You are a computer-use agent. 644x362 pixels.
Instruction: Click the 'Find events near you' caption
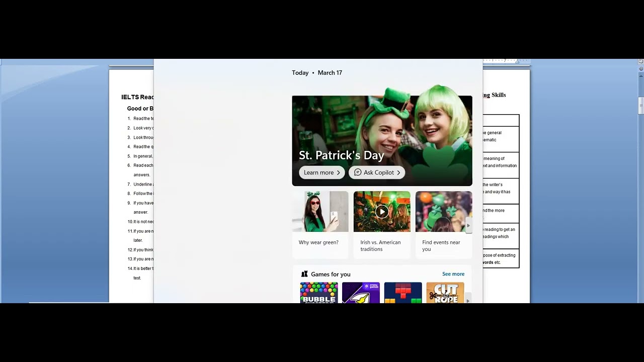pos(441,245)
